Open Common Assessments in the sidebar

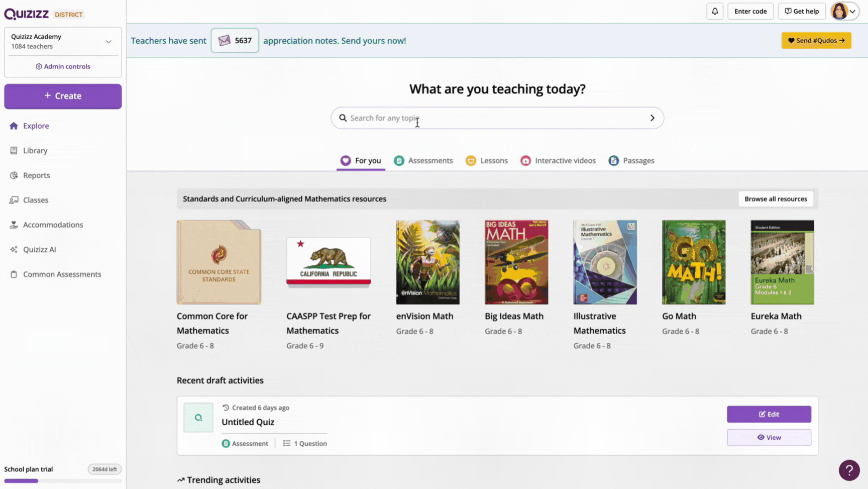[x=63, y=274]
